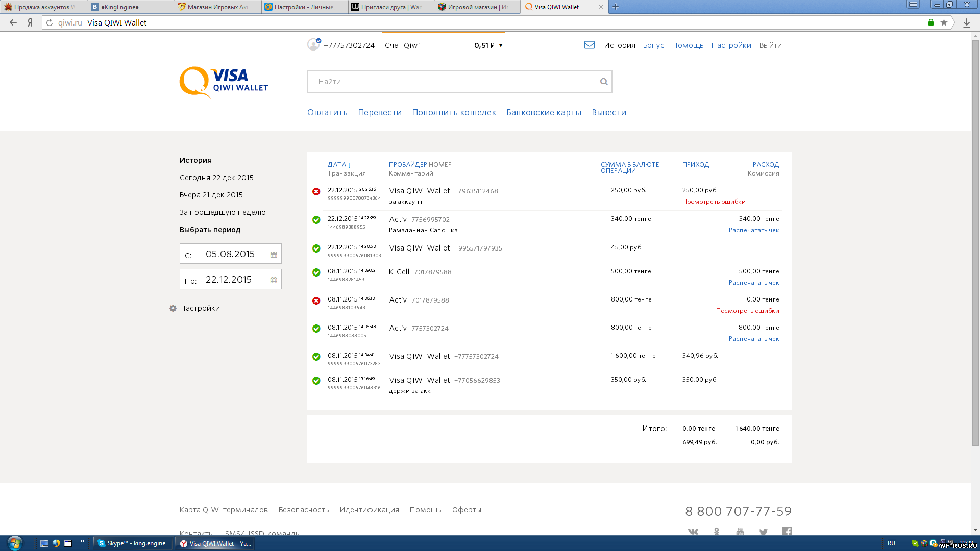
Task: Select За прошедшую неделю period filter
Action: click(223, 212)
